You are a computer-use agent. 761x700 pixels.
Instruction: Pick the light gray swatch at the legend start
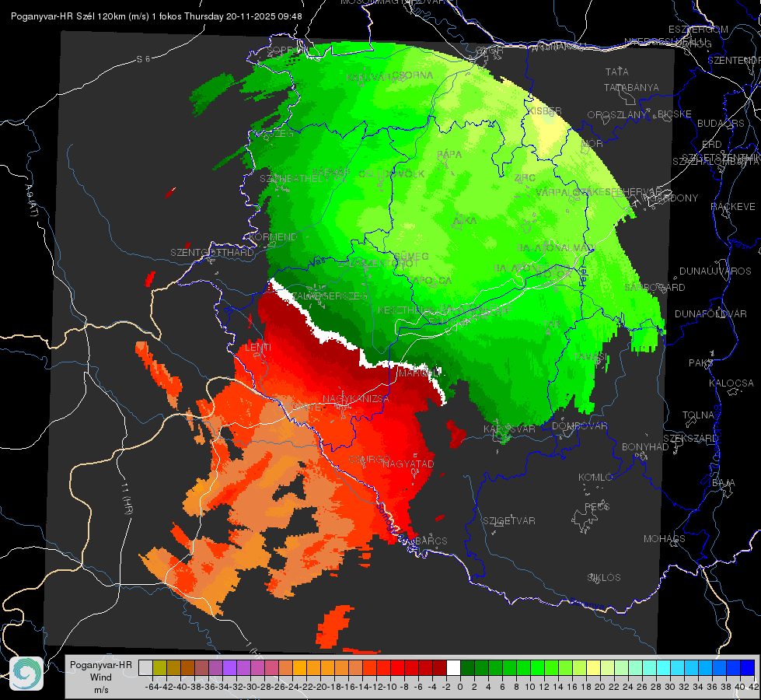[x=145, y=668]
